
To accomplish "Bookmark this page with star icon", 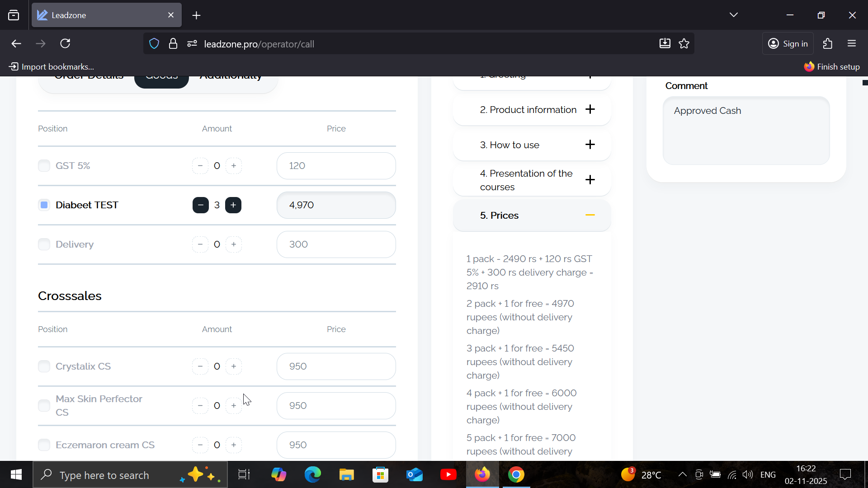I will click(x=684, y=44).
